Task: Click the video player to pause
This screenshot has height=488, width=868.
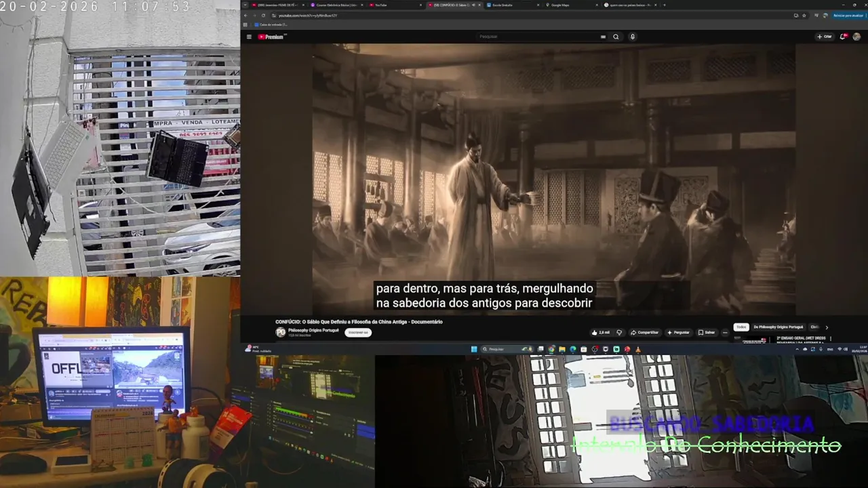Action: coord(553,179)
